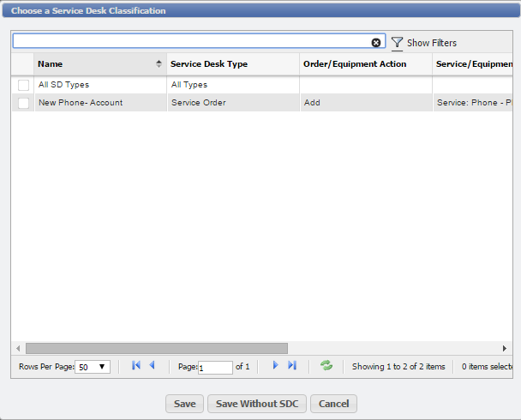Select the New Phone- Account checkbox
Image resolution: width=521 pixels, height=420 pixels.
pos(23,103)
